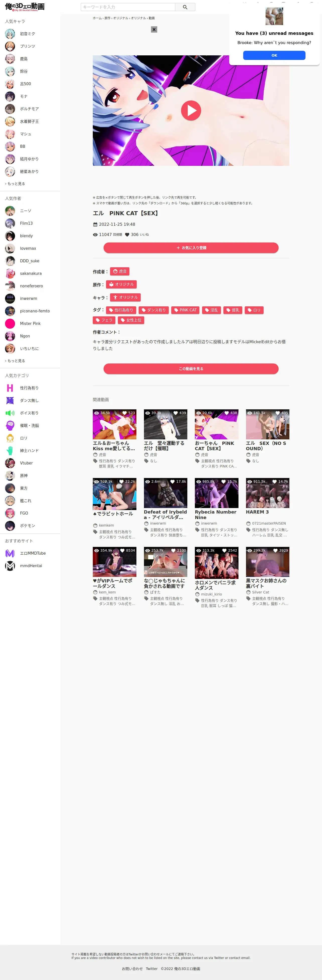Select the 原神 category icon
Screen dimensions: 322x980
point(10,475)
